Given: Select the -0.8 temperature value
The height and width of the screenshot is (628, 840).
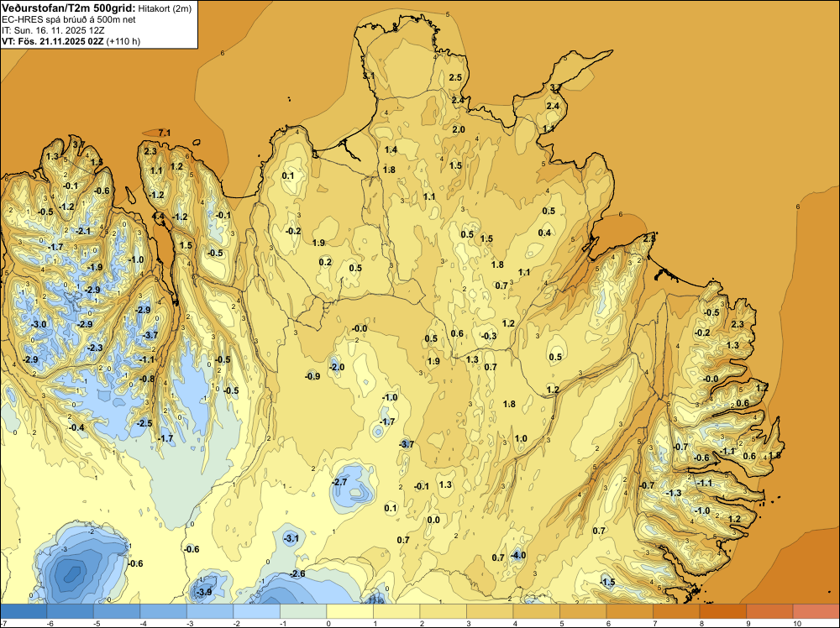Looking at the screenshot, I should click(x=146, y=379).
